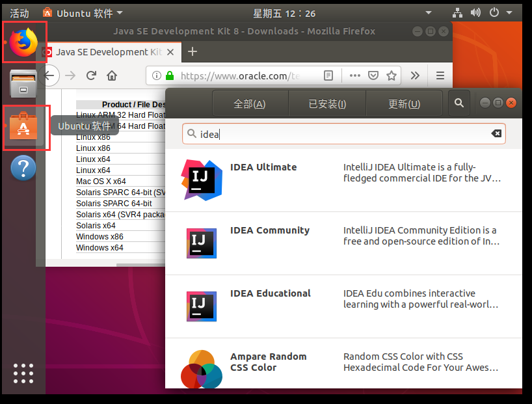Show all applications grid

coord(23,373)
